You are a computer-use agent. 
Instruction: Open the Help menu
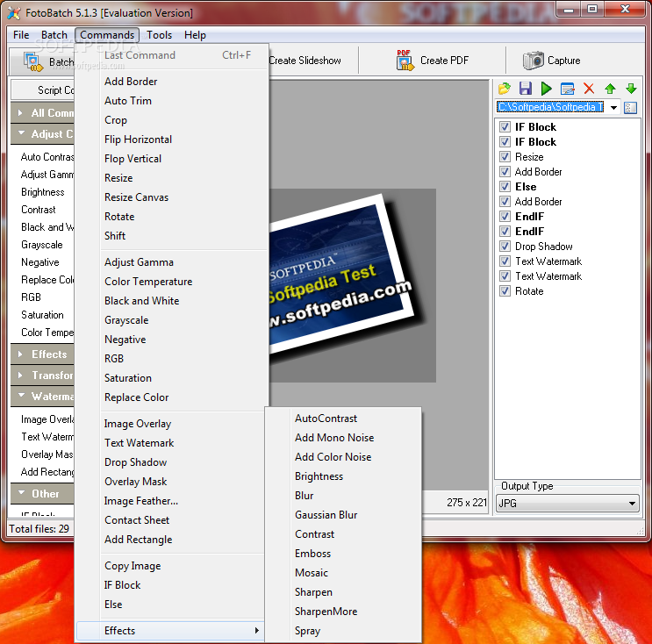(x=195, y=35)
